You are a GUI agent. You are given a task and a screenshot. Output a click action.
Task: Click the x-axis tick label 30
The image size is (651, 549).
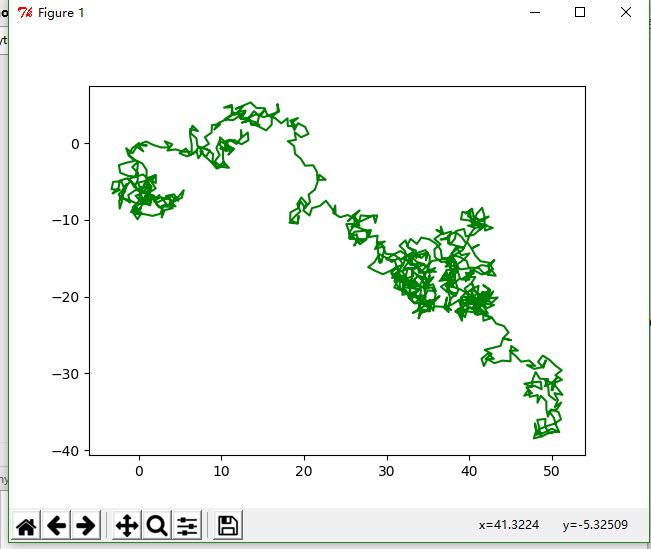coord(387,471)
